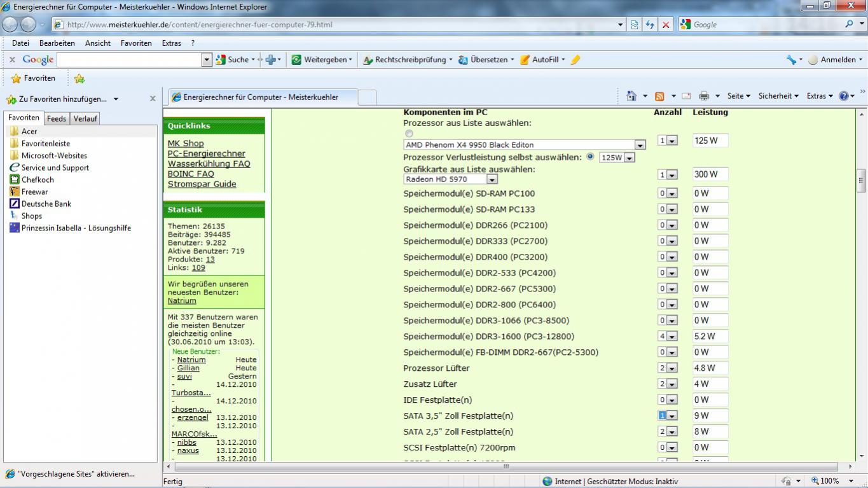Switch to the Verlauf tab
Viewport: 868px width, 488px height.
point(85,118)
